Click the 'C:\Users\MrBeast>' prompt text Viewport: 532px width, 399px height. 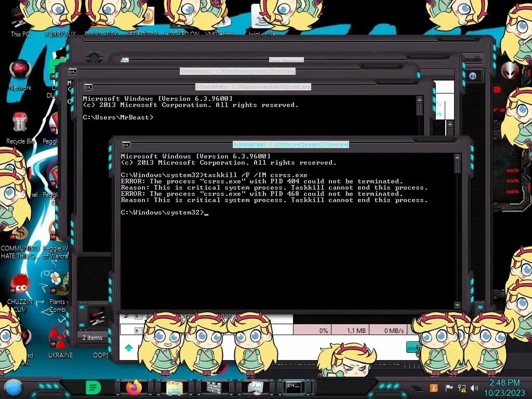(x=118, y=117)
